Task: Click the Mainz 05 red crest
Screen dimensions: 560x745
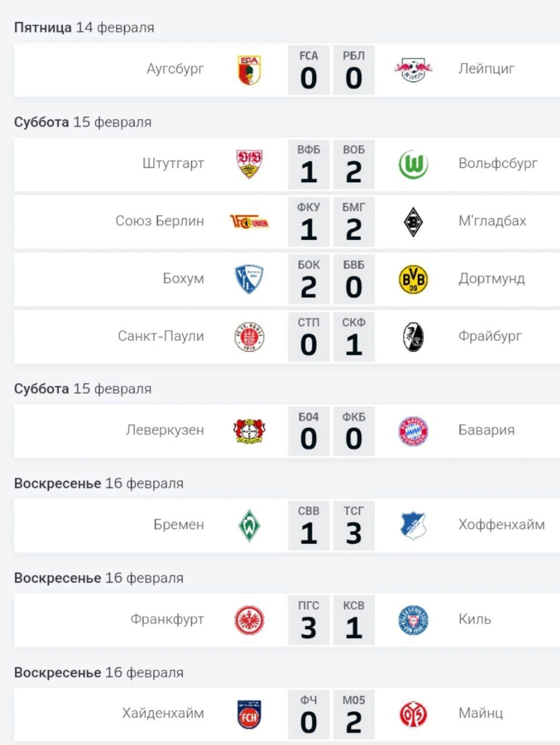Action: pos(413,714)
